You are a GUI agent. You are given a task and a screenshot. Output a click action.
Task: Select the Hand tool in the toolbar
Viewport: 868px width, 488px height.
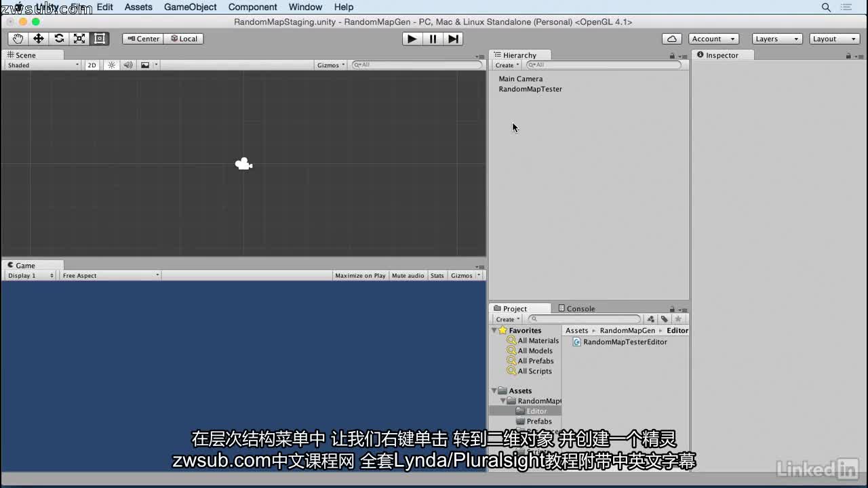click(18, 39)
